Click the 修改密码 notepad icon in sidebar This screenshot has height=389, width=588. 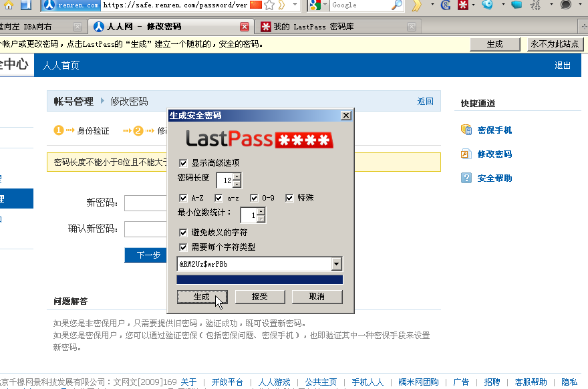tap(466, 154)
